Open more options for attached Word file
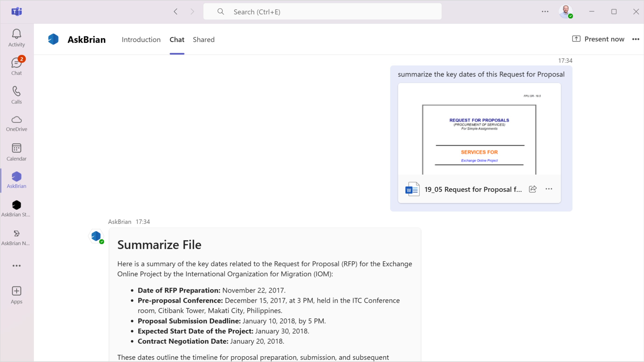 (x=549, y=189)
